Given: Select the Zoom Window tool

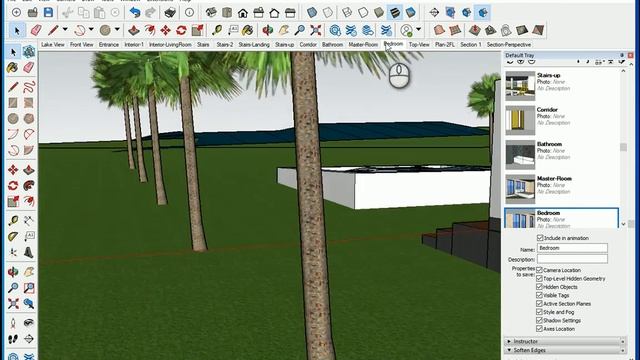Looking at the screenshot, I should [x=29, y=288].
